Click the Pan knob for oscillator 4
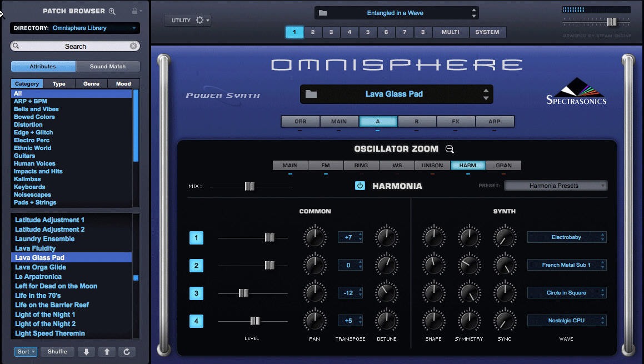The width and height of the screenshot is (644, 364). pos(314,321)
